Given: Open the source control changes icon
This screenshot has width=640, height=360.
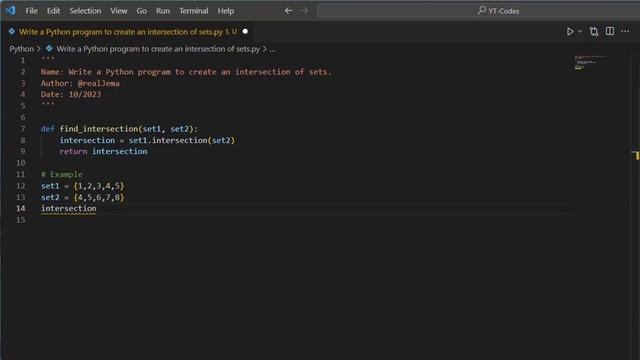Looking at the screenshot, I should tap(594, 31).
